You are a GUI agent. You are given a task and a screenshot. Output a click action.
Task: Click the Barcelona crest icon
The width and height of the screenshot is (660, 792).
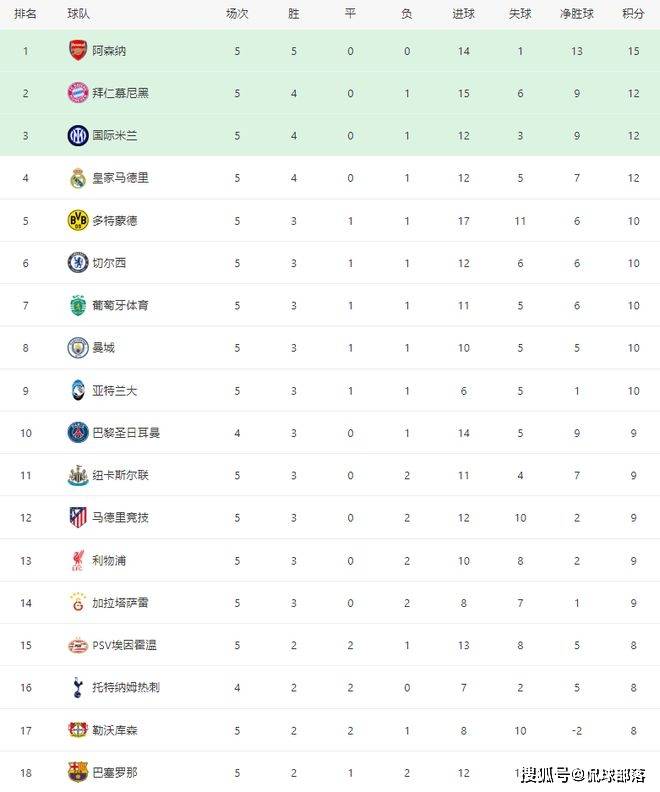(78, 773)
